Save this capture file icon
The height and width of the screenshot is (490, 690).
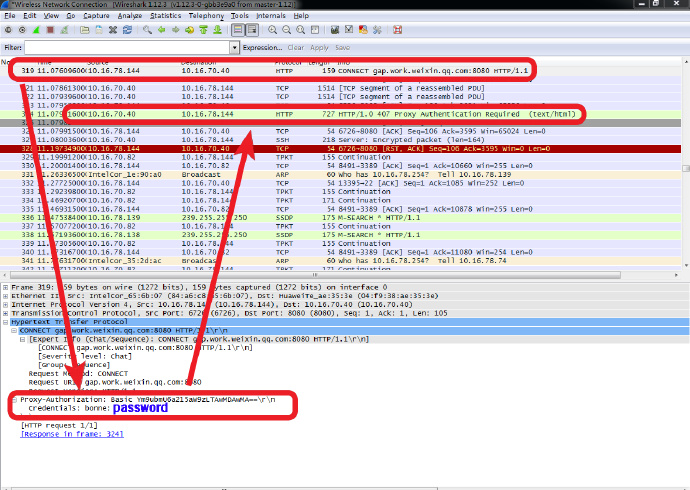(99, 30)
